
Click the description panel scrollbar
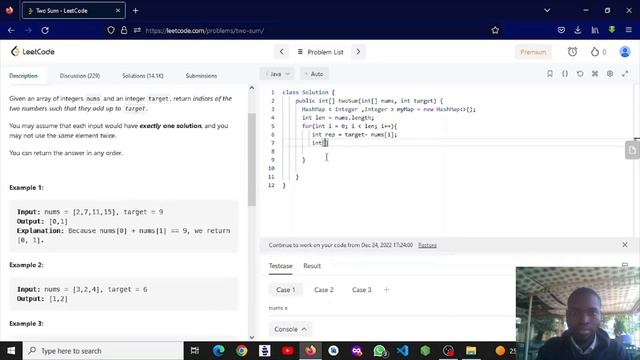click(252, 159)
